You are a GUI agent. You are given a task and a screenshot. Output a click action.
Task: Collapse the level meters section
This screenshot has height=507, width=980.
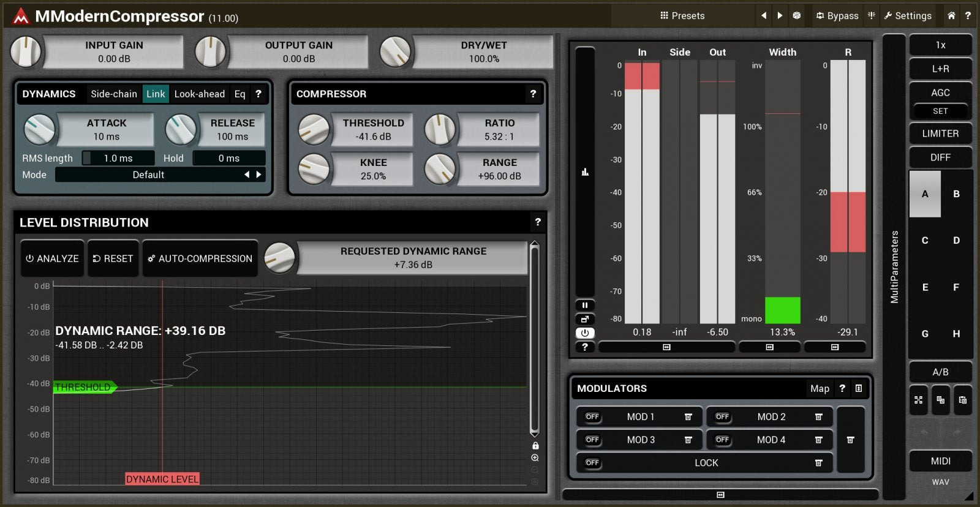(666, 347)
